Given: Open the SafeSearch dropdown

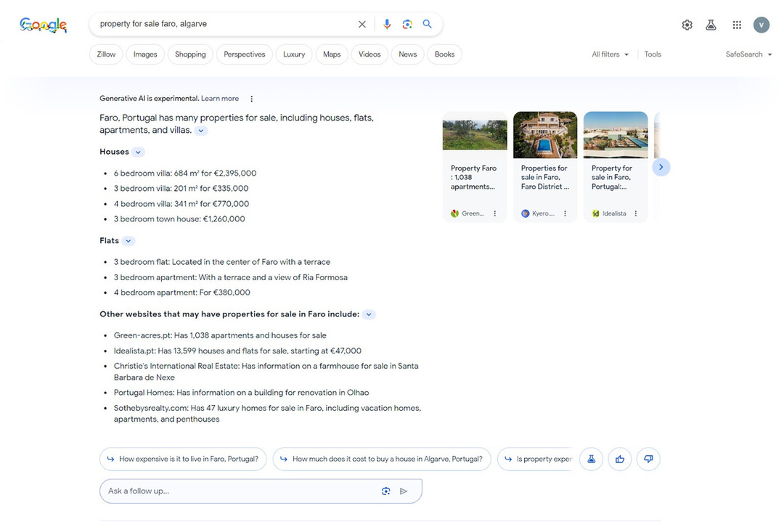Looking at the screenshot, I should [748, 54].
